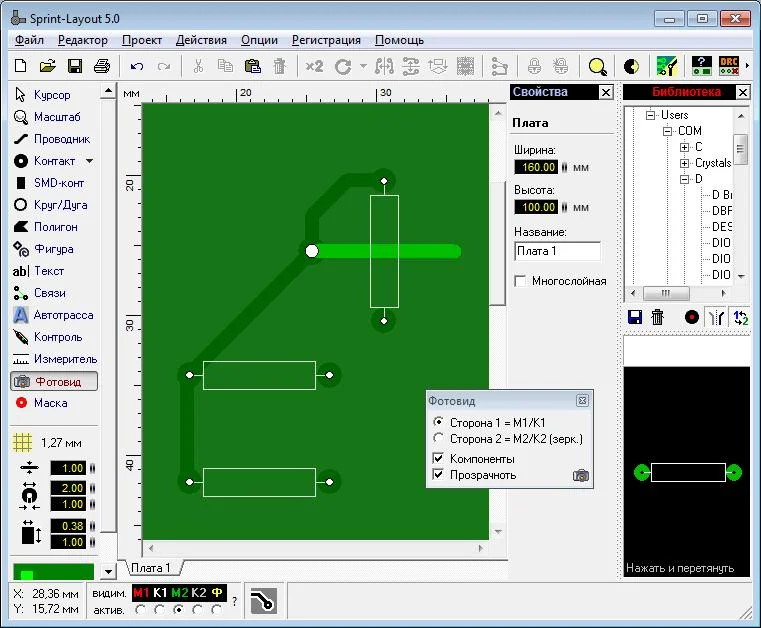Click the green board overview thumbnail
761x628 pixels.
tap(53, 572)
